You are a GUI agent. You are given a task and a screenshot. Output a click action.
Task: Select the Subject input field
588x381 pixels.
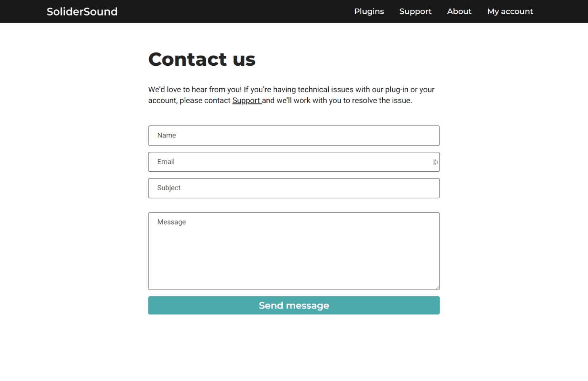294,188
